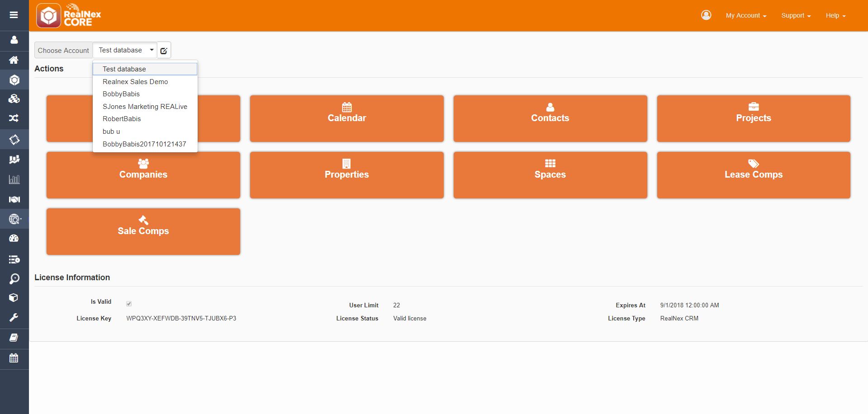Open the Calendar tile

(x=347, y=118)
